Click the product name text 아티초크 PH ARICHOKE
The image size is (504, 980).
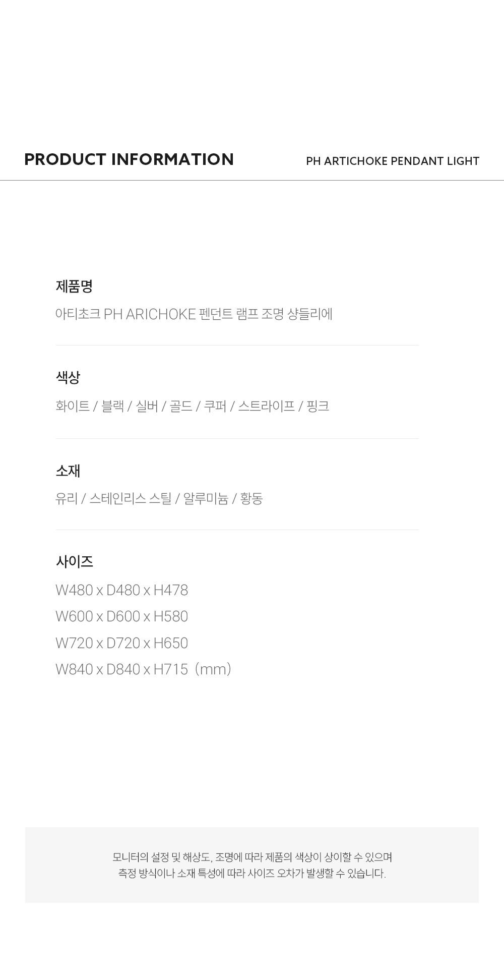pyautogui.click(x=125, y=314)
